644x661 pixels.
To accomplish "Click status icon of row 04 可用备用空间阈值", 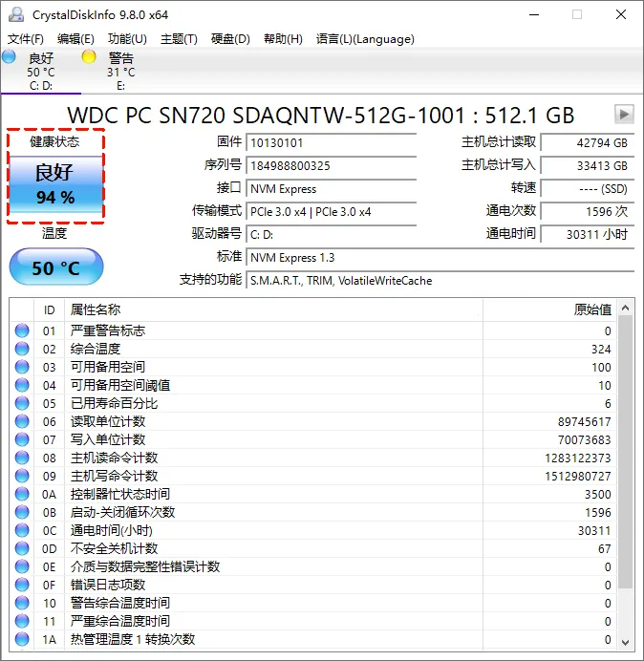I will pos(22,385).
